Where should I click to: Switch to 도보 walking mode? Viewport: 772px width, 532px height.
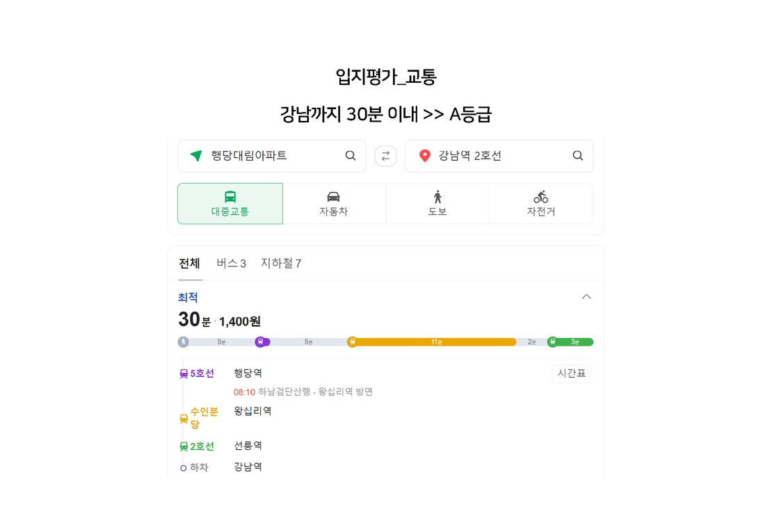[437, 204]
